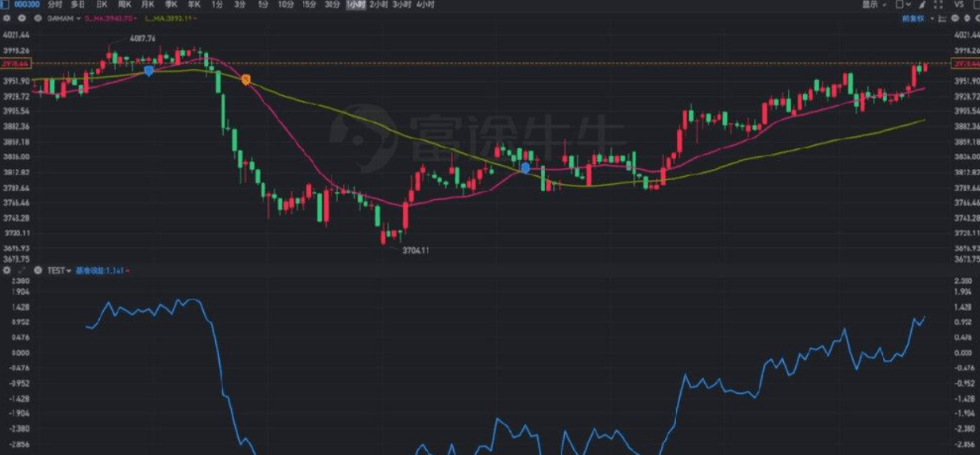
Task: Open settings gear for TEST indicator
Action: [x=6, y=270]
